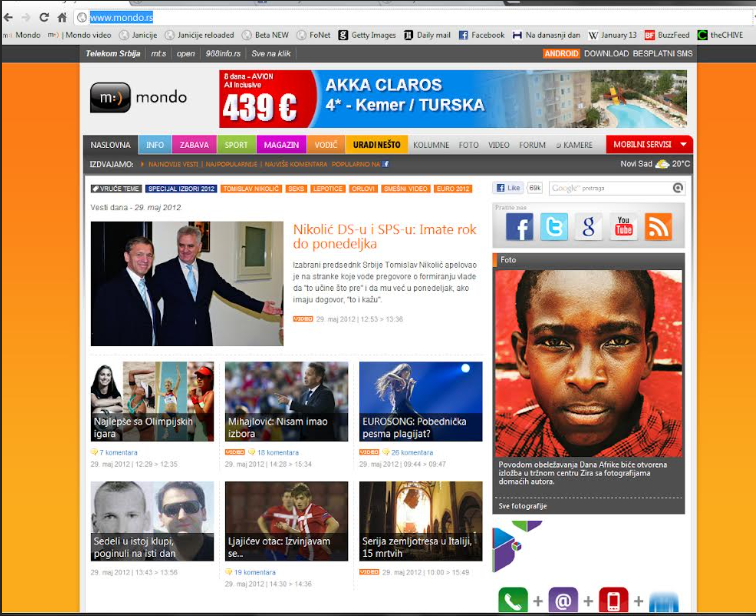Open the January 13 Wikipedia bookmark
Image resolution: width=756 pixels, height=616 pixels.
612,35
